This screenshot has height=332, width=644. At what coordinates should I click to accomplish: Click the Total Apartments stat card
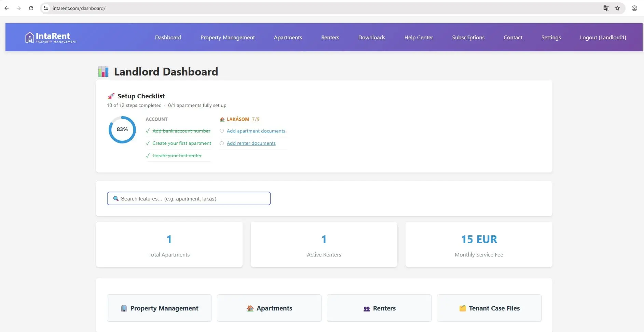click(x=169, y=245)
